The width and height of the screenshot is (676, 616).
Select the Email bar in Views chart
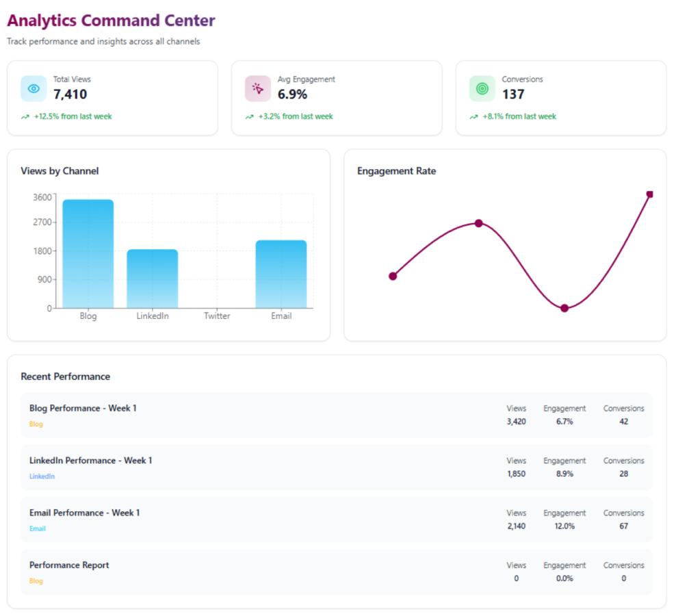tap(281, 274)
